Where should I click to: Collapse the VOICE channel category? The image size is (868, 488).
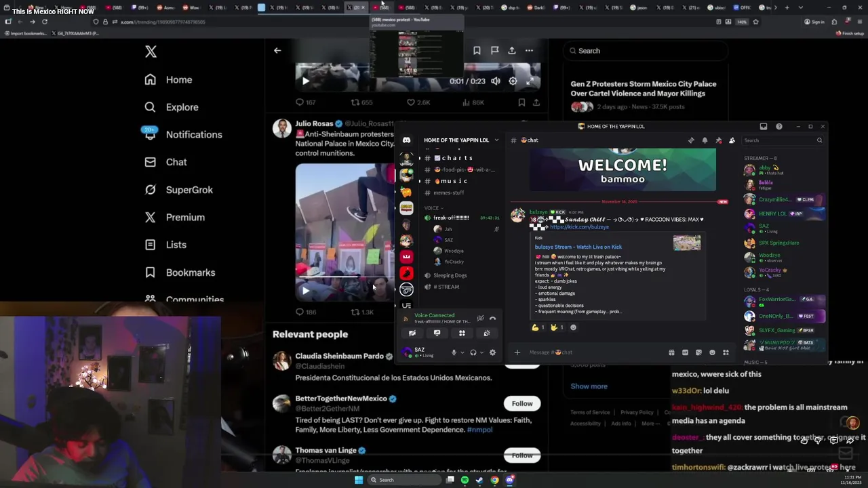[x=433, y=208]
